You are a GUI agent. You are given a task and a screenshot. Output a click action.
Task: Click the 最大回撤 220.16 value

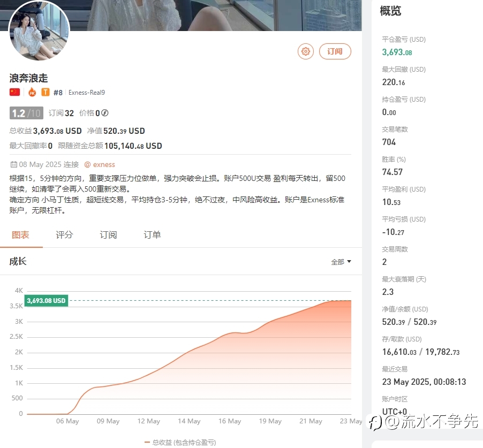pos(394,82)
